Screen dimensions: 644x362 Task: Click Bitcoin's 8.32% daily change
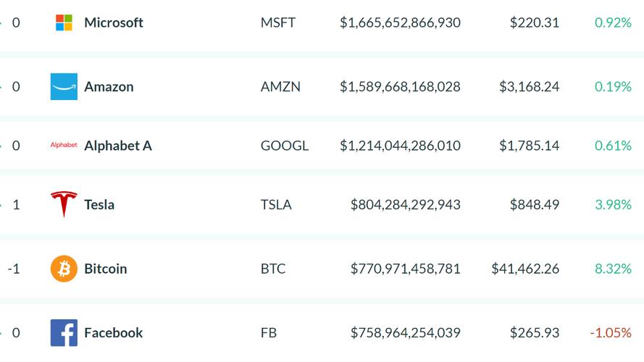(613, 269)
